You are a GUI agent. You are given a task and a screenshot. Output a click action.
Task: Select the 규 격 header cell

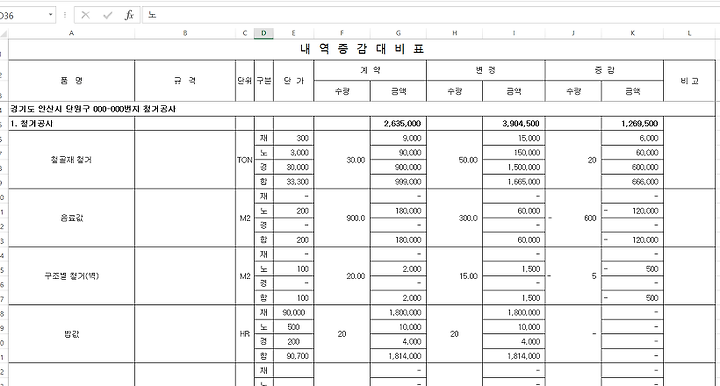(185, 81)
